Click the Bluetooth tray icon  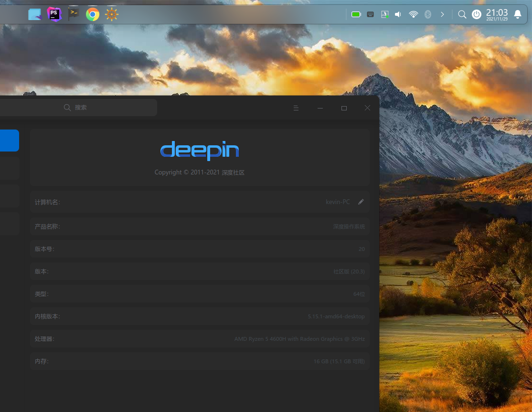(x=428, y=14)
